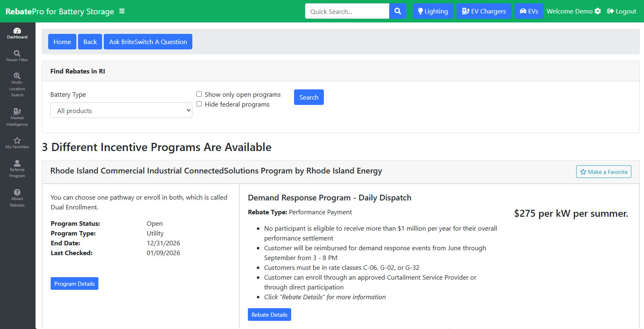
Task: Click the RebatePro for Battery Storage logo
Action: click(60, 11)
